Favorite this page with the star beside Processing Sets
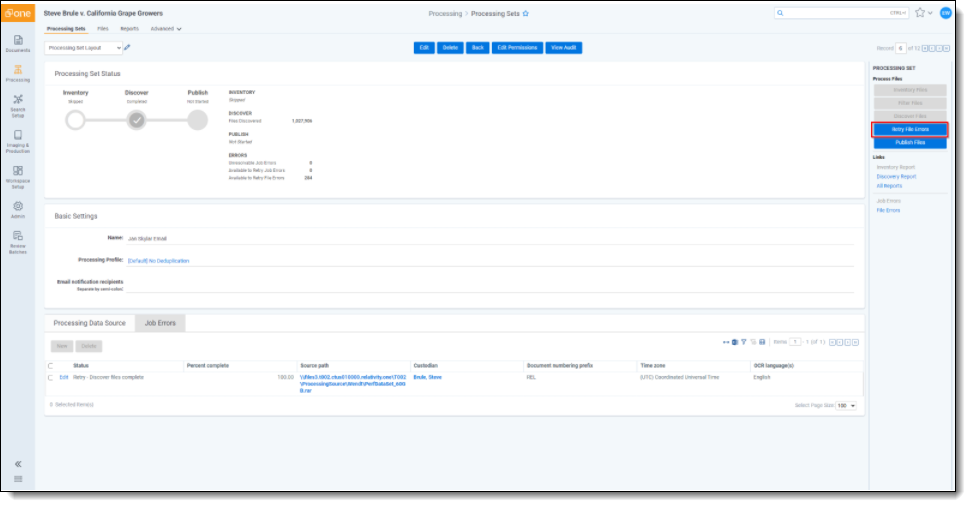Image resolution: width=971 pixels, height=507 pixels. pos(526,14)
